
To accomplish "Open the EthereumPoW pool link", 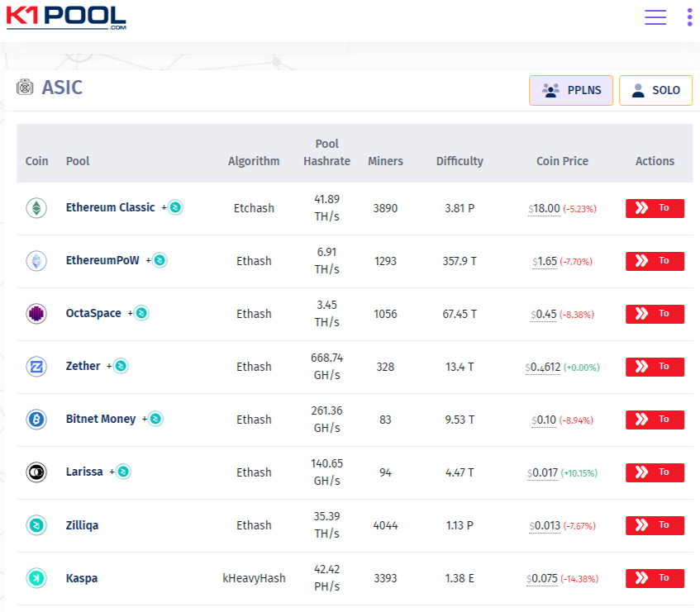I will pos(102,260).
